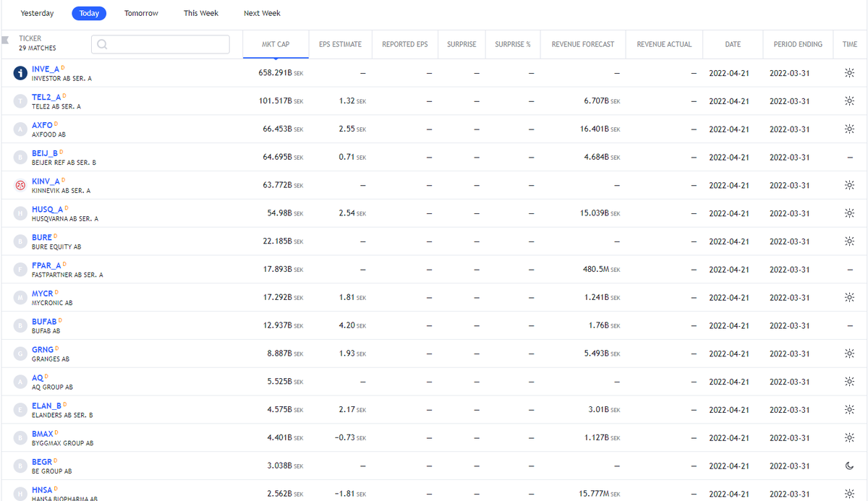Click the AXFO round logo placeholder
The width and height of the screenshot is (868, 501).
pos(21,129)
